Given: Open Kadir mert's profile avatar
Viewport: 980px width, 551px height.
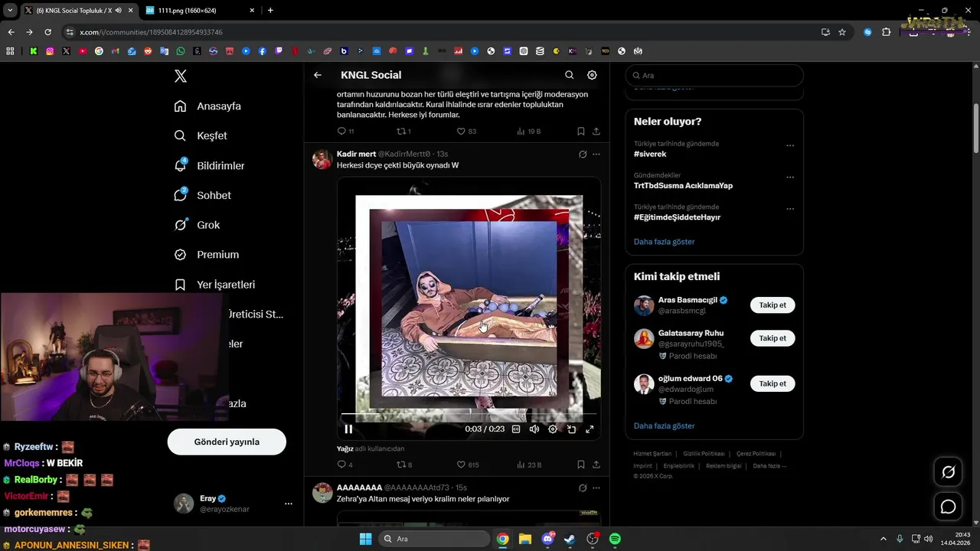Looking at the screenshot, I should [x=322, y=159].
